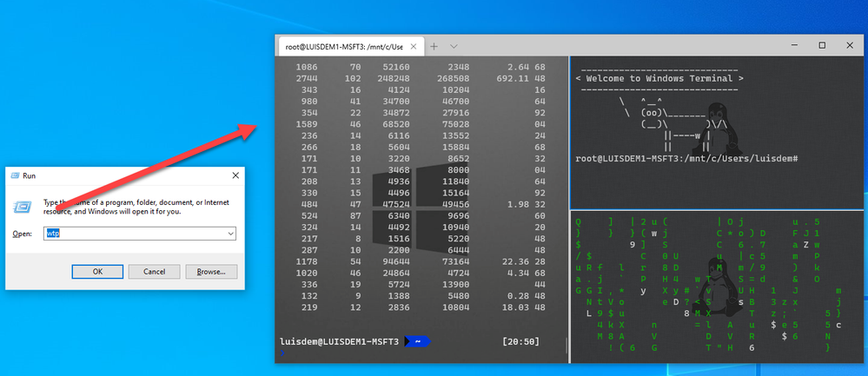This screenshot has height=376, width=868.
Task: Open a new tab with plus button
Action: 434,46
